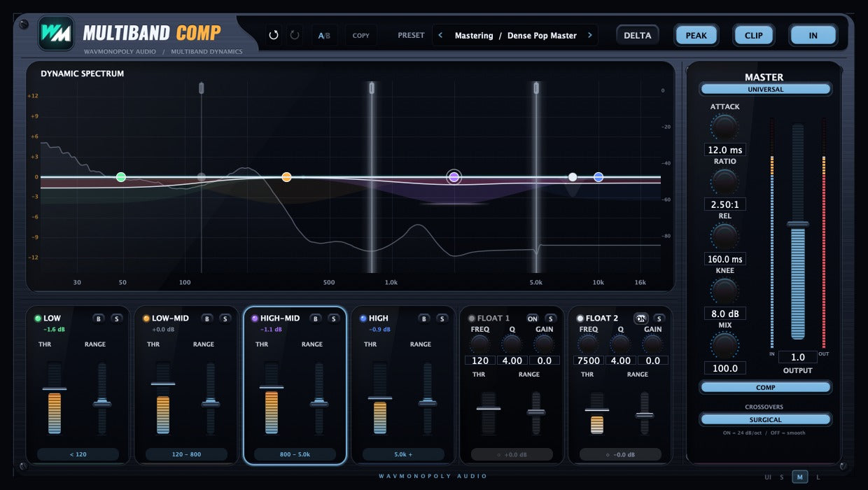Toggle the plugin IN bypass button
The image size is (868, 490).
click(x=813, y=35)
